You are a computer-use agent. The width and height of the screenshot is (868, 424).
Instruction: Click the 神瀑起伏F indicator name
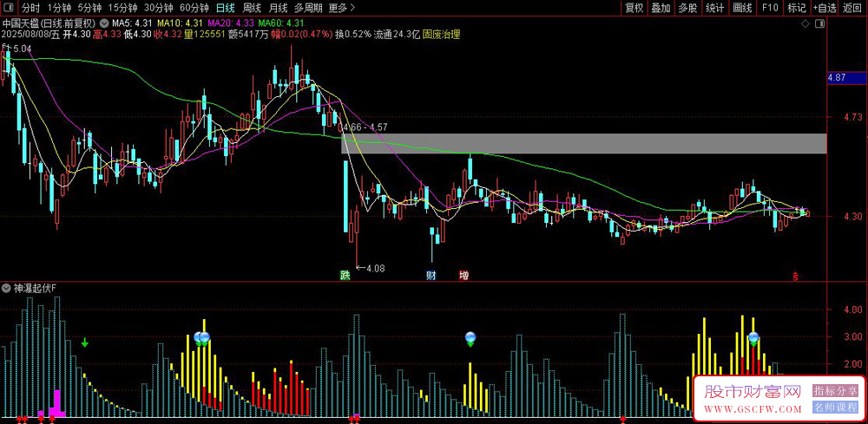pos(36,288)
